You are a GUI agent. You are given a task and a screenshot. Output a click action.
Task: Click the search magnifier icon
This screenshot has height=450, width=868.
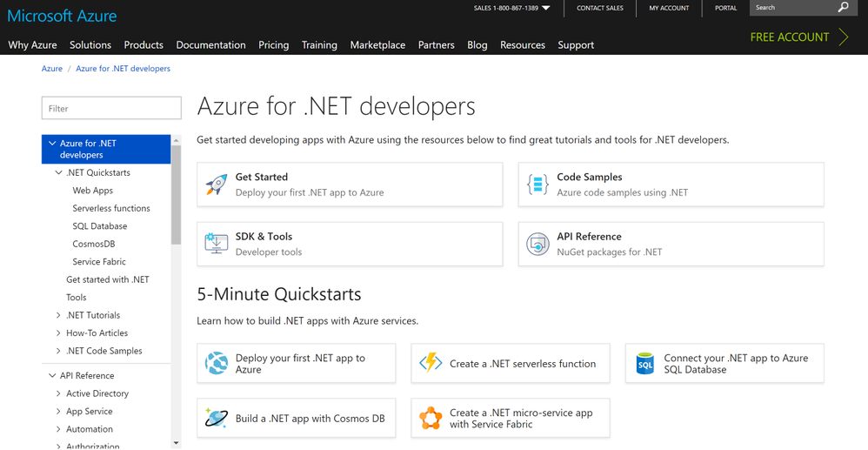point(843,7)
